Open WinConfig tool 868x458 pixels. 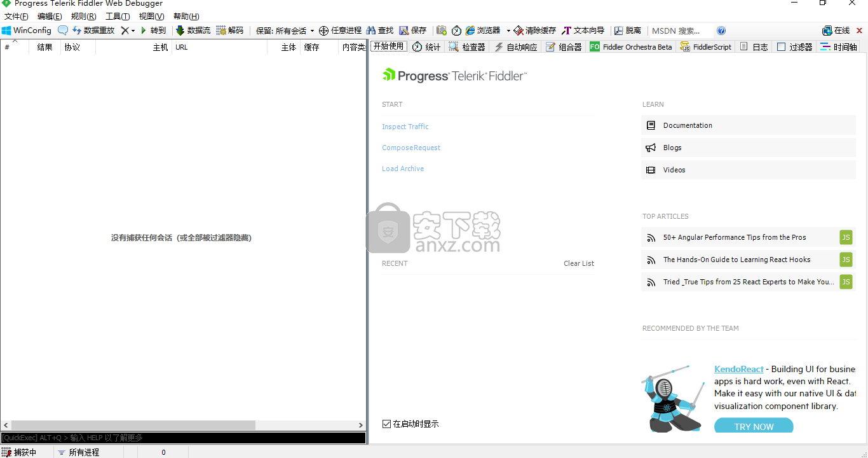(27, 31)
